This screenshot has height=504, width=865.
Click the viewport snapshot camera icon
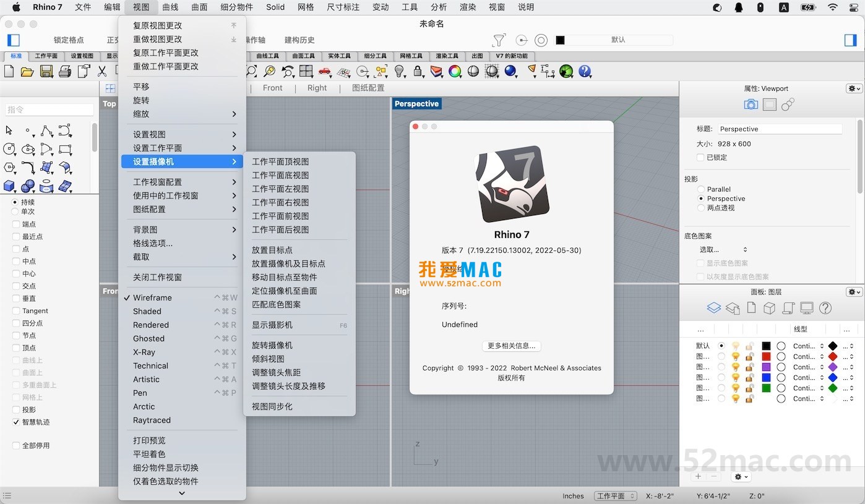point(751,104)
